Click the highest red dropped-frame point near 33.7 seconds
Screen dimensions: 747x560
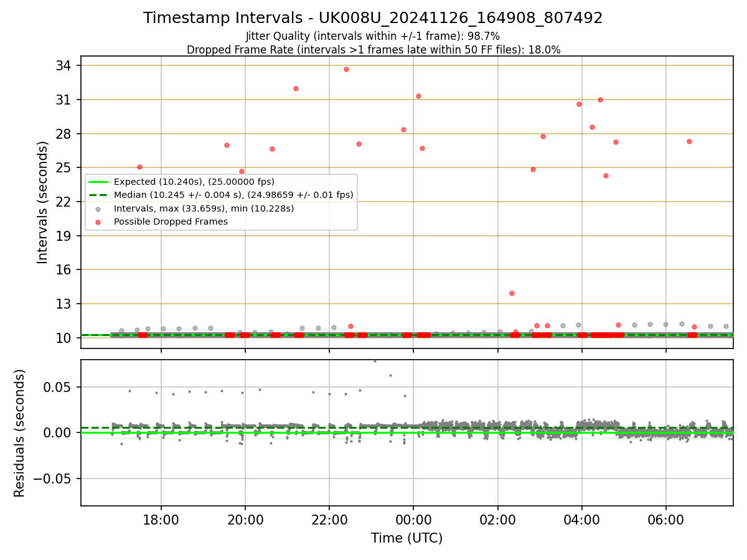coord(346,69)
